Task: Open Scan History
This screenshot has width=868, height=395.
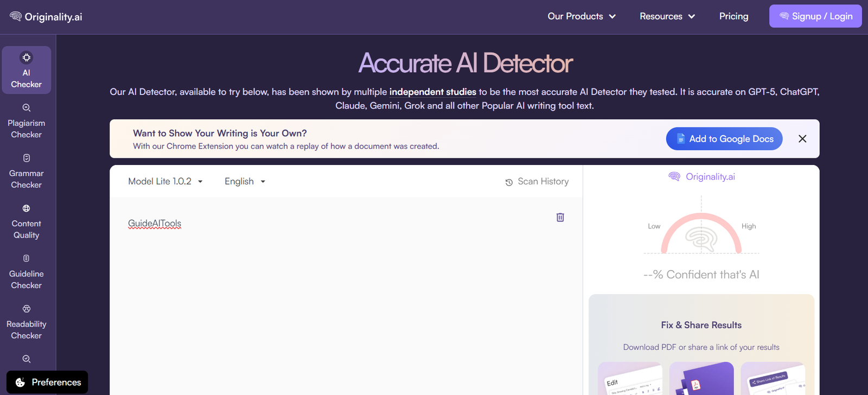Action: pos(537,182)
